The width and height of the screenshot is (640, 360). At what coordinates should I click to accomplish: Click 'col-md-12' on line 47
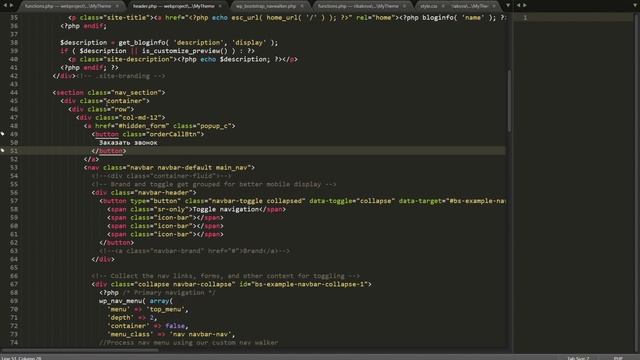[x=140, y=118]
